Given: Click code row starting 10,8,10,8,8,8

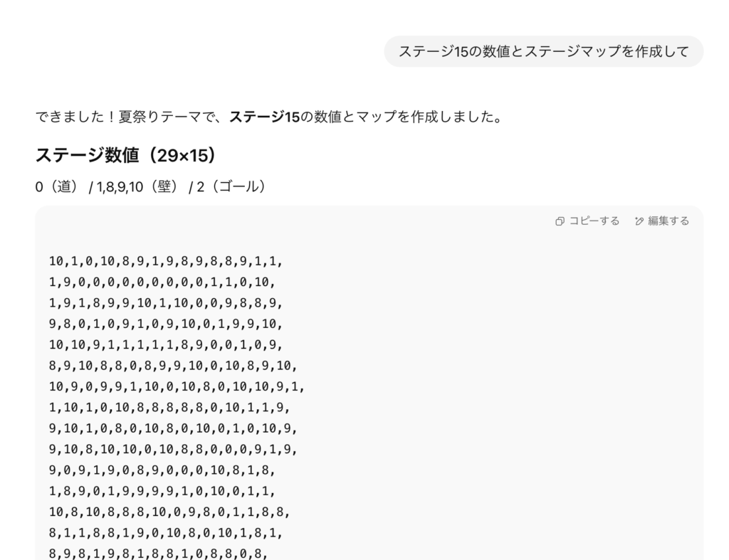Looking at the screenshot, I should point(169,512).
